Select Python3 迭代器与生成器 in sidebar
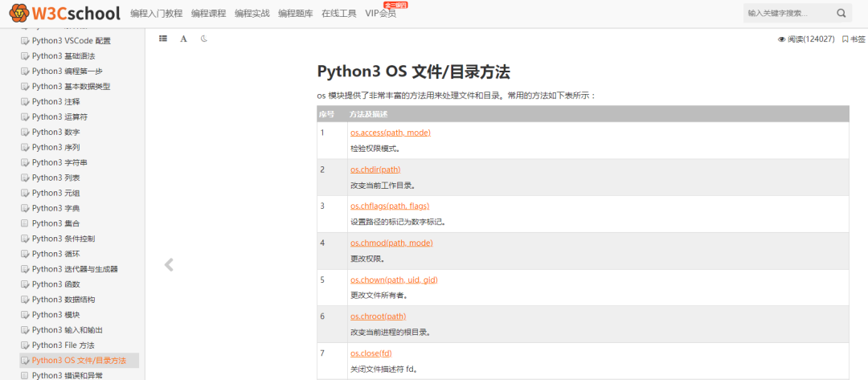 (75, 269)
